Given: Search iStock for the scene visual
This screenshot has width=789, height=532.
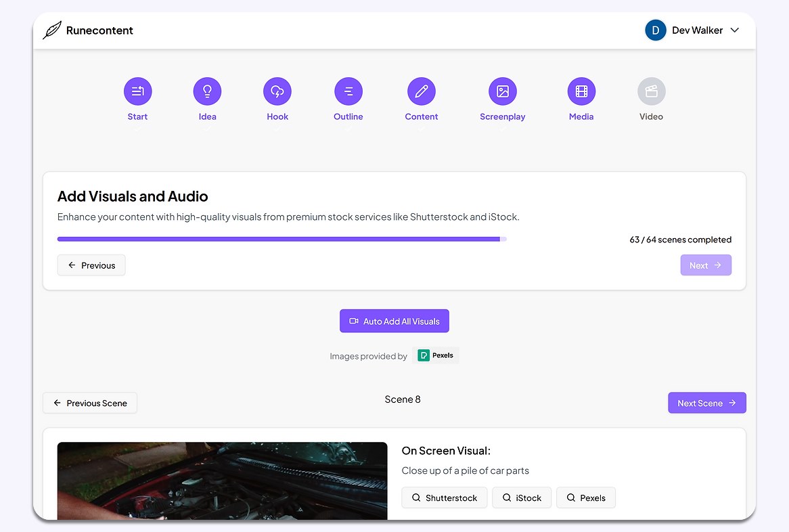Looking at the screenshot, I should pyautogui.click(x=521, y=497).
